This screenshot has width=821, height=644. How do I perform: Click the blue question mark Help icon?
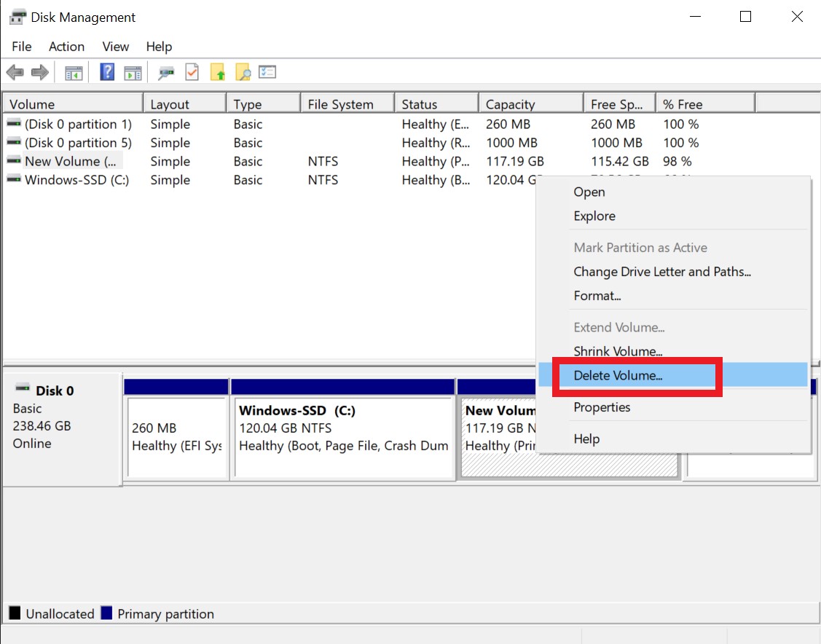(107, 72)
